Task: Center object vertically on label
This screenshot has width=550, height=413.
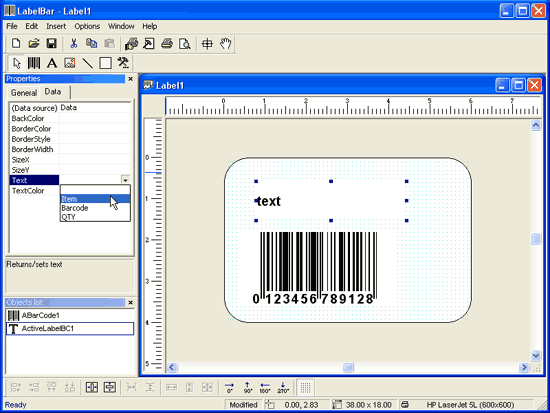Action: point(110,387)
